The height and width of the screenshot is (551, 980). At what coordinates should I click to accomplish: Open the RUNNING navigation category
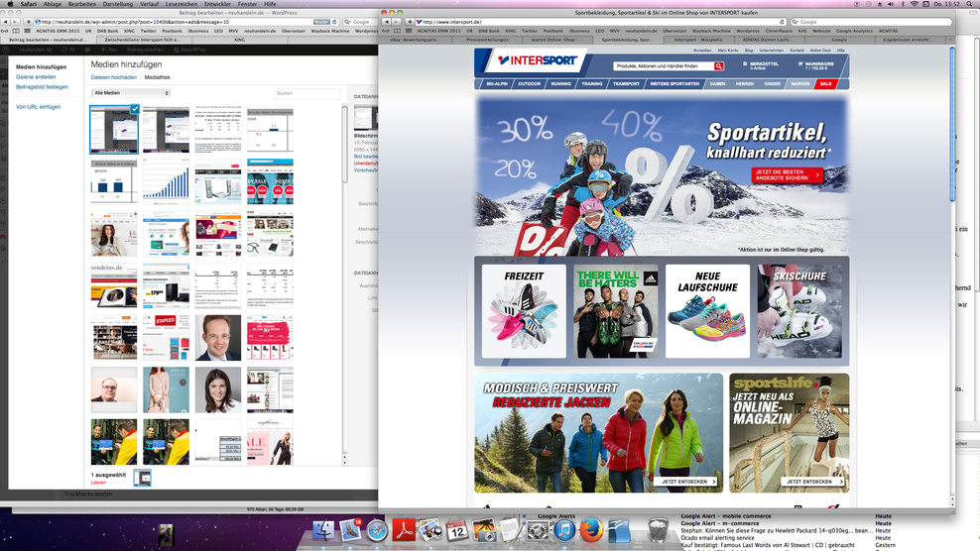pyautogui.click(x=560, y=83)
